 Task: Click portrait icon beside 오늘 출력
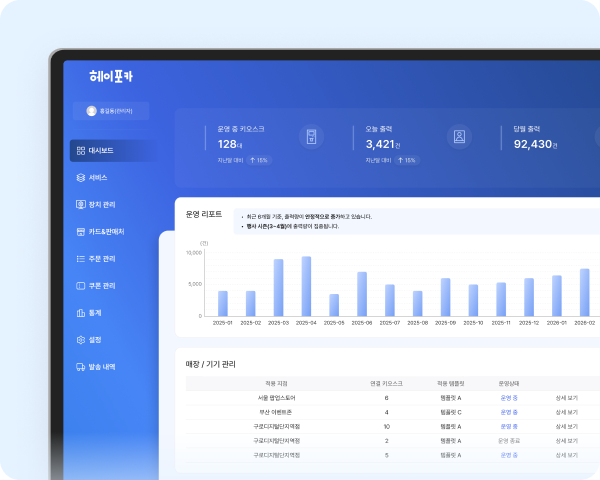tap(459, 137)
